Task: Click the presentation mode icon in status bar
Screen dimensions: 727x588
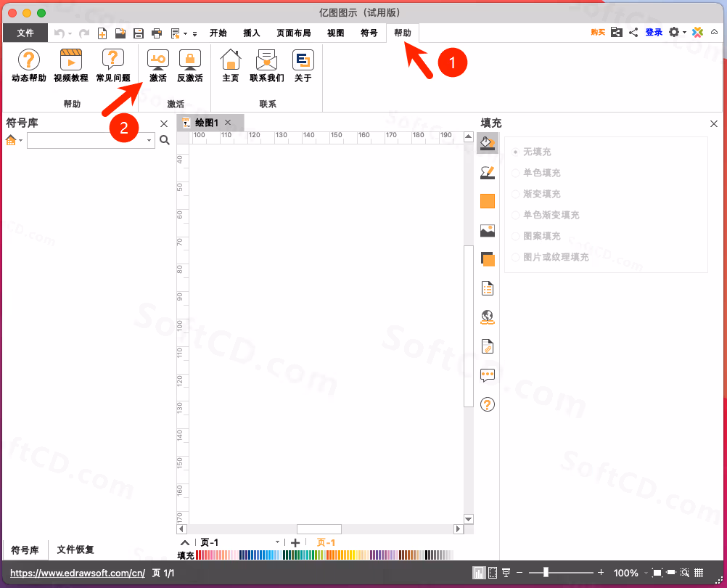Action: pos(506,573)
